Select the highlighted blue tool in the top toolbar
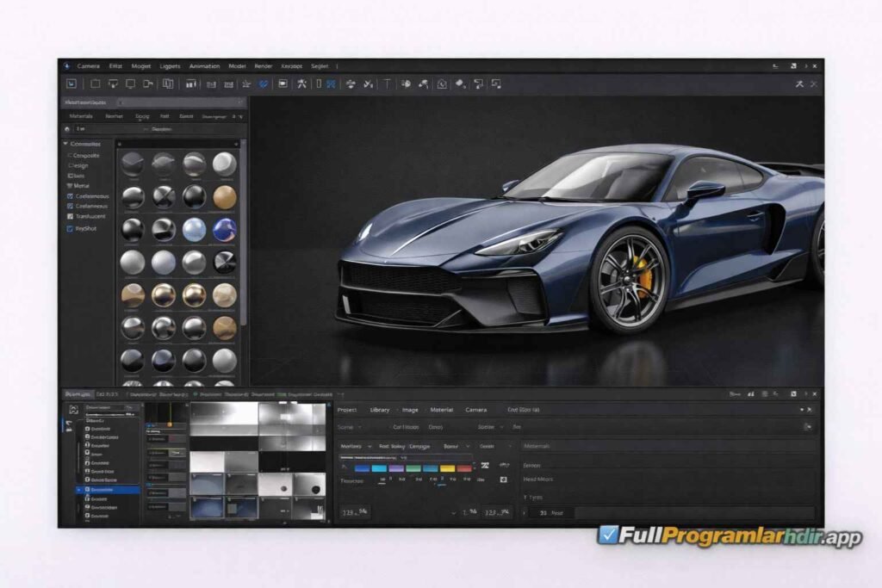Screen dimensions: 882x588 (x=264, y=84)
